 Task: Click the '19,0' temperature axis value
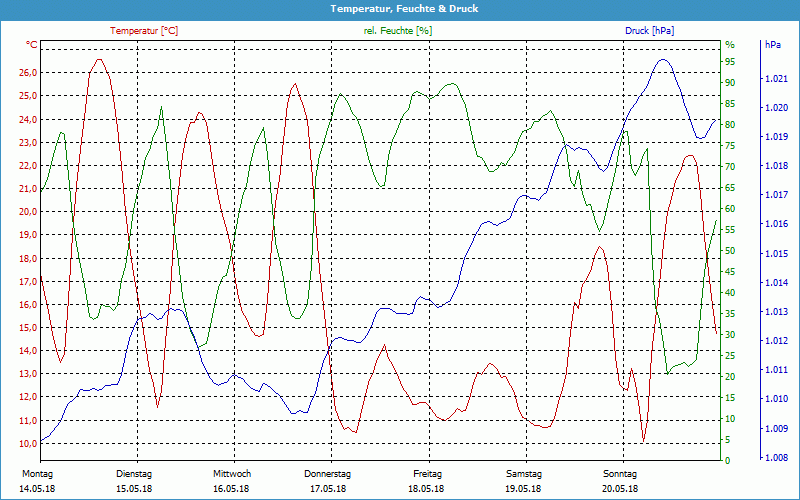coord(28,235)
